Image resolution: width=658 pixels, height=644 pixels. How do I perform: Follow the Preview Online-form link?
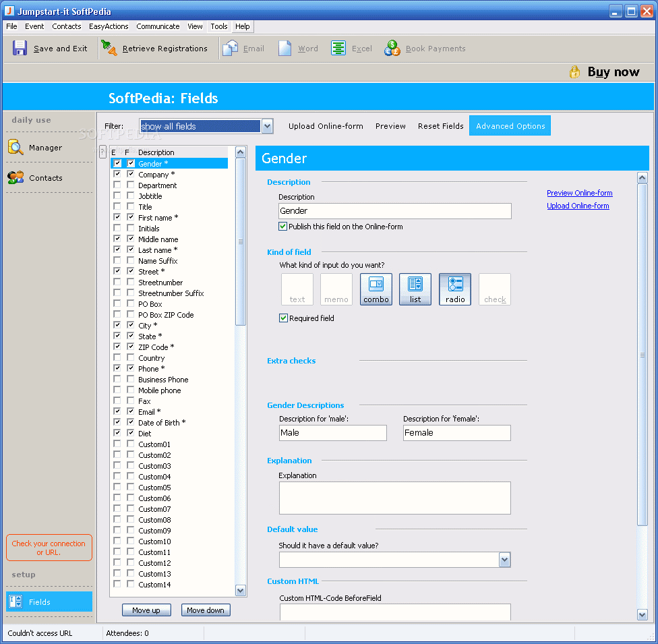coord(580,193)
